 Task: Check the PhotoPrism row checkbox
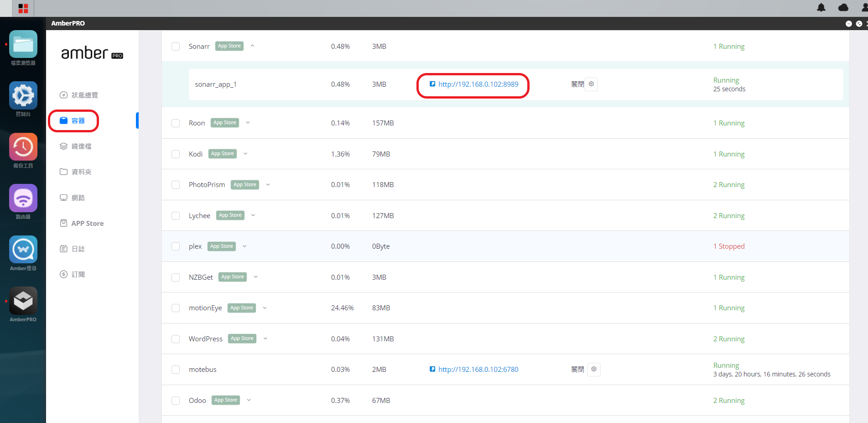pyautogui.click(x=176, y=185)
